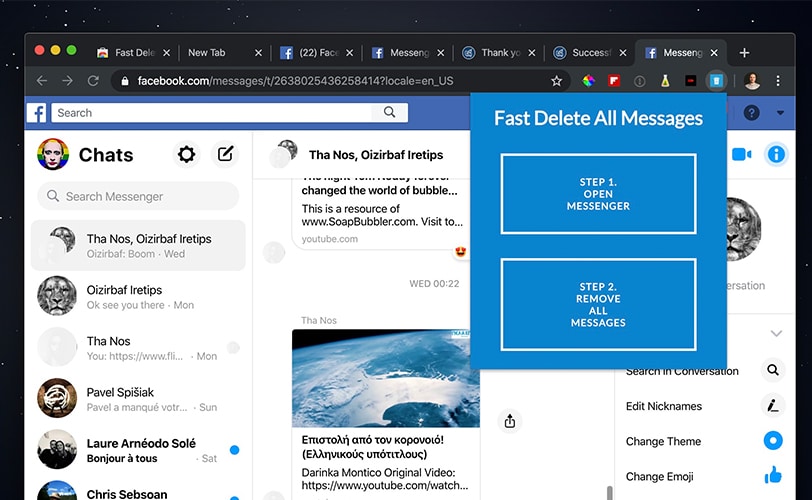Switch to the Successf tab

[x=590, y=53]
